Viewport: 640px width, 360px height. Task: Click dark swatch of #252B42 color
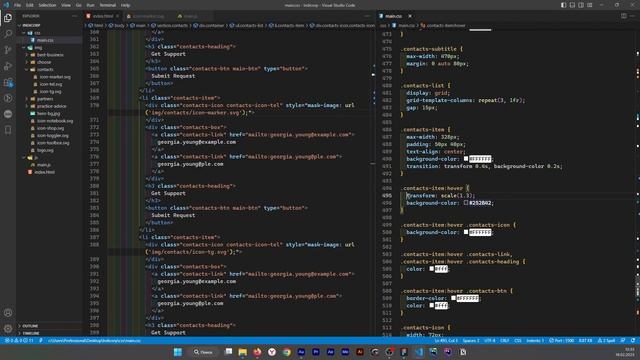pyautogui.click(x=466, y=203)
